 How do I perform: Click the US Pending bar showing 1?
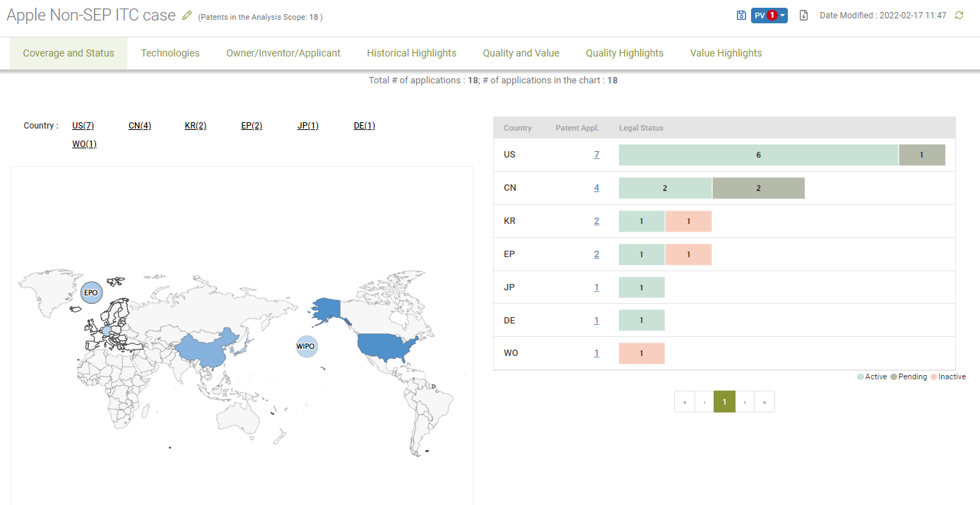pos(922,155)
